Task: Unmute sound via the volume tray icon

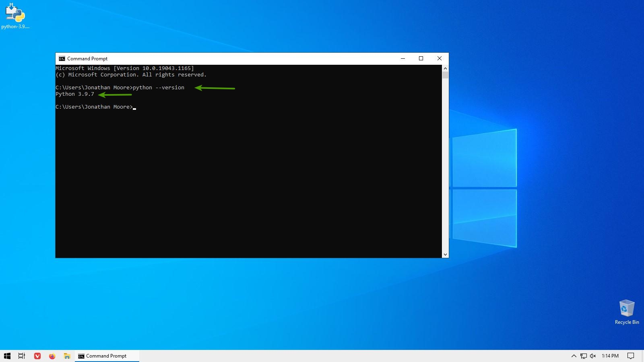Action: click(593, 356)
